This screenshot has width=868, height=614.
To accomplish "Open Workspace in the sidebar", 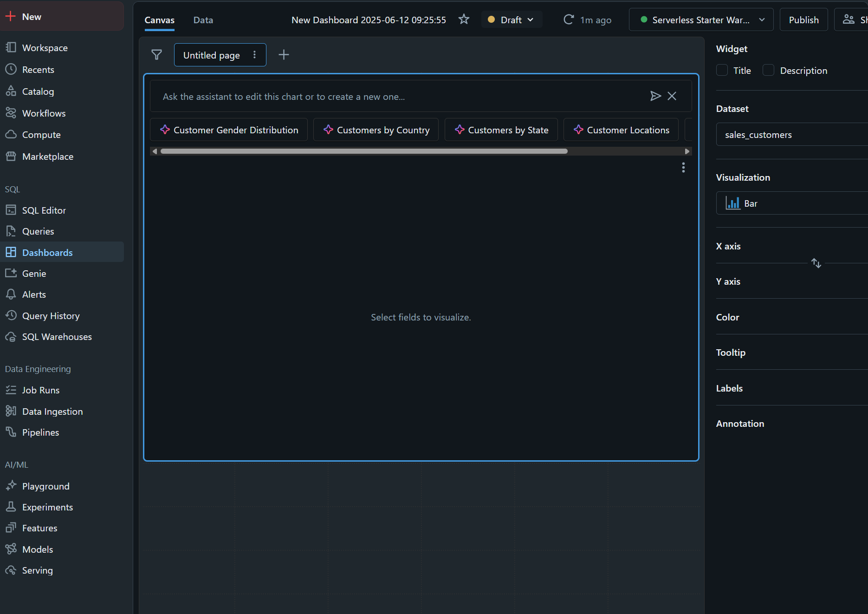I will click(45, 48).
